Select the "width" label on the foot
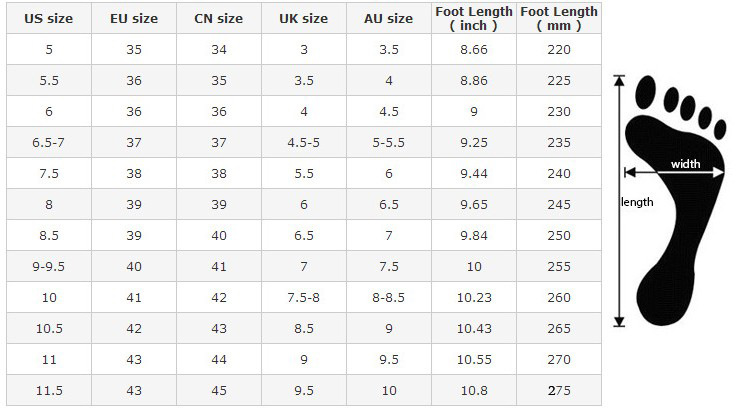This screenshot has height=411, width=746. 685,164
